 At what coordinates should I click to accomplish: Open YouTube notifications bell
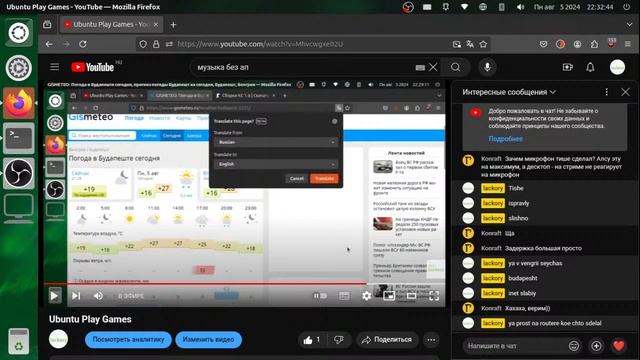tap(590, 67)
